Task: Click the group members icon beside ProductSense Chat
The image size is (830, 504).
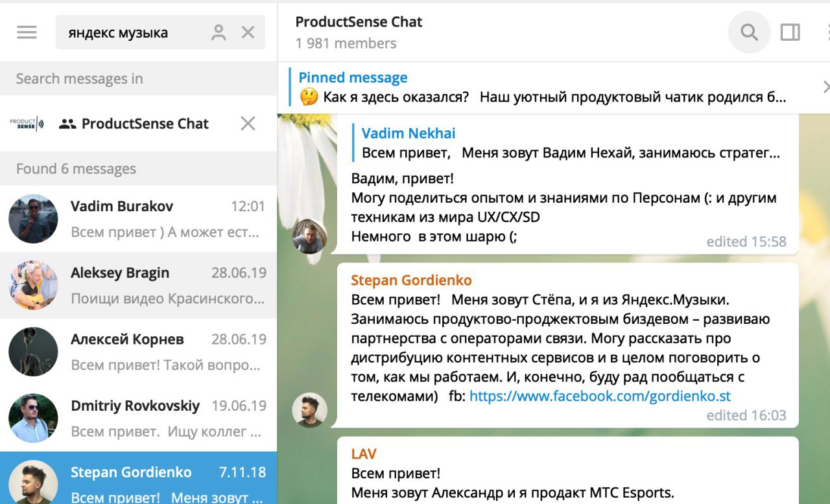Action: [x=67, y=124]
